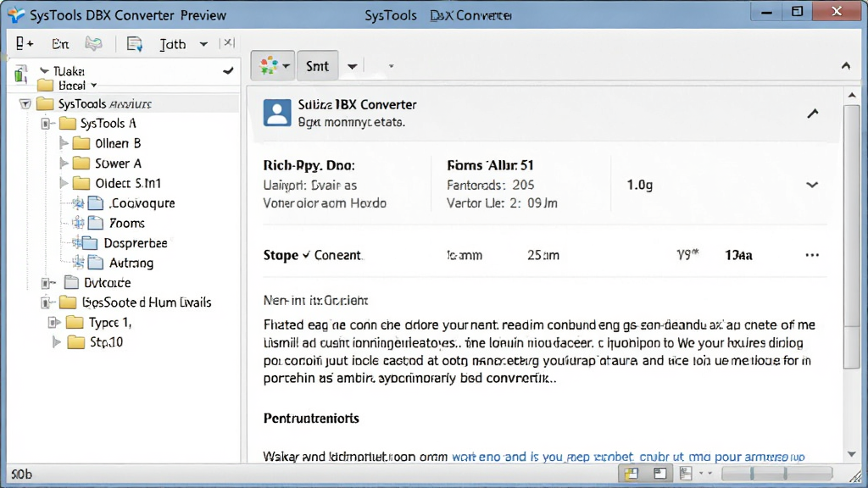This screenshot has height=488, width=868.
Task: Open the 'Toth' toolbar dropdown arrow
Action: (x=203, y=44)
